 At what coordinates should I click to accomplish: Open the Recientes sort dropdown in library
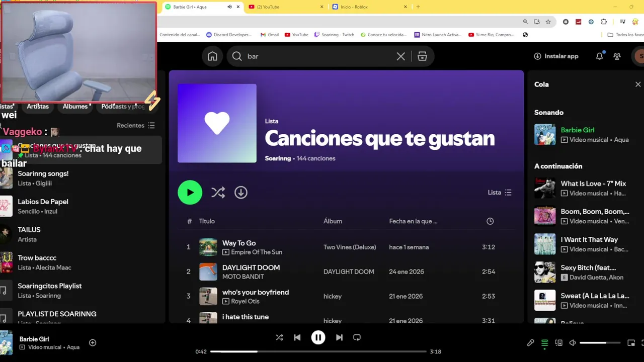click(x=136, y=125)
